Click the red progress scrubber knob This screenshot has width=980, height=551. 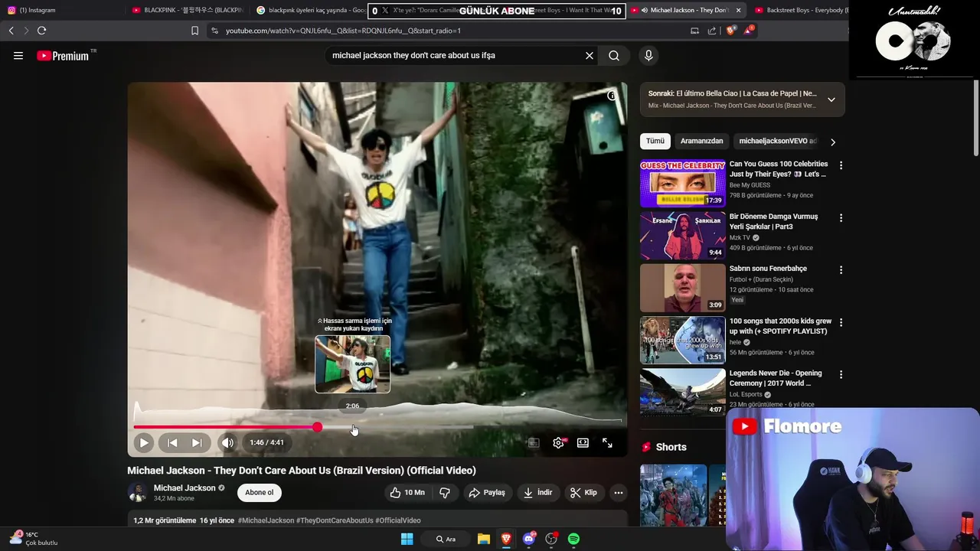[317, 427]
